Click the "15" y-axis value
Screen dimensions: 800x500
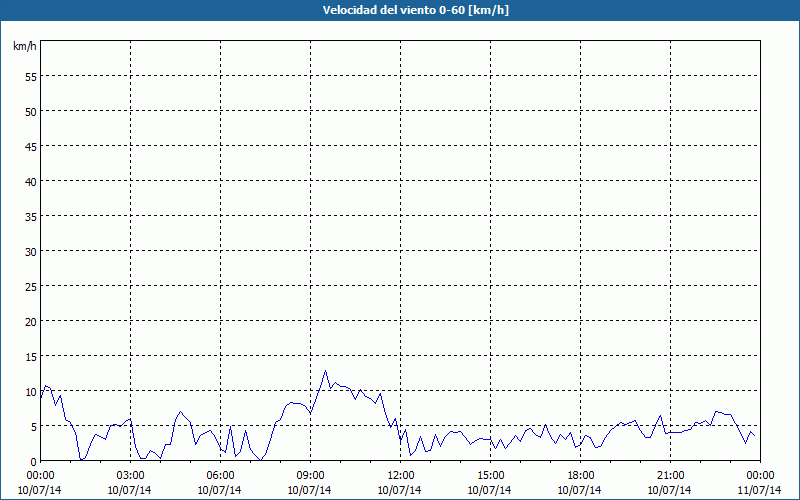click(x=31, y=357)
